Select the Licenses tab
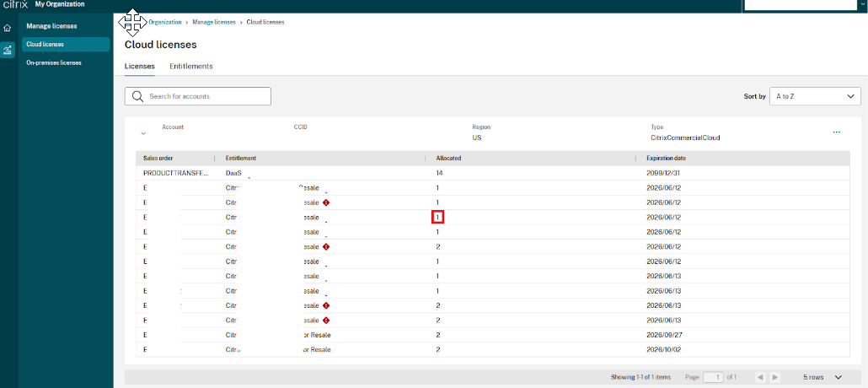868x388 pixels. [139, 66]
